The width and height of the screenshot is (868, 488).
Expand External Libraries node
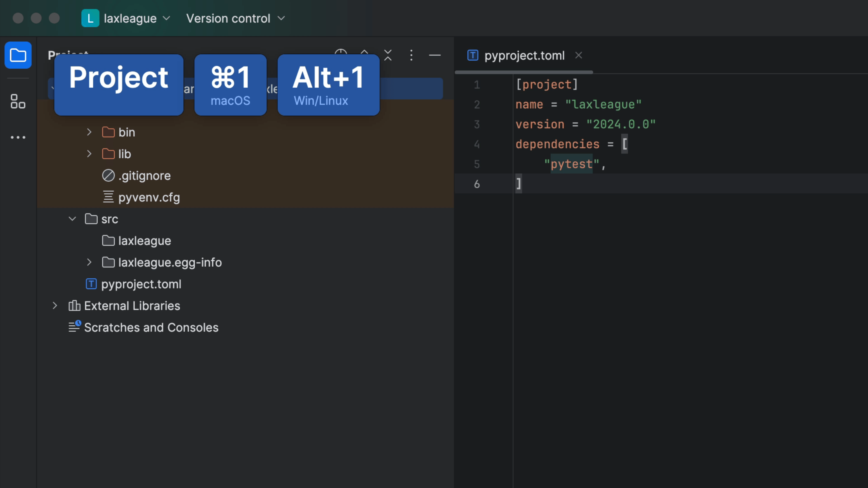point(54,306)
